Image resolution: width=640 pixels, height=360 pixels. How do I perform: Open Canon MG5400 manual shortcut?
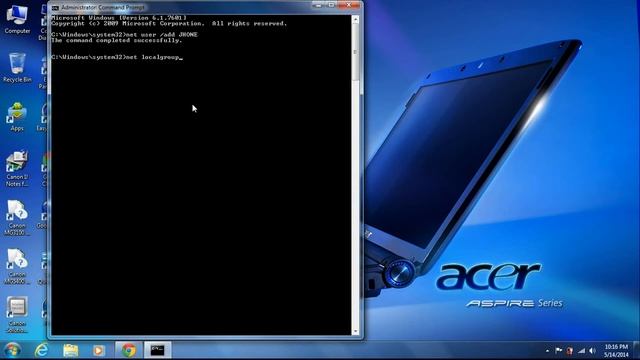[17, 267]
